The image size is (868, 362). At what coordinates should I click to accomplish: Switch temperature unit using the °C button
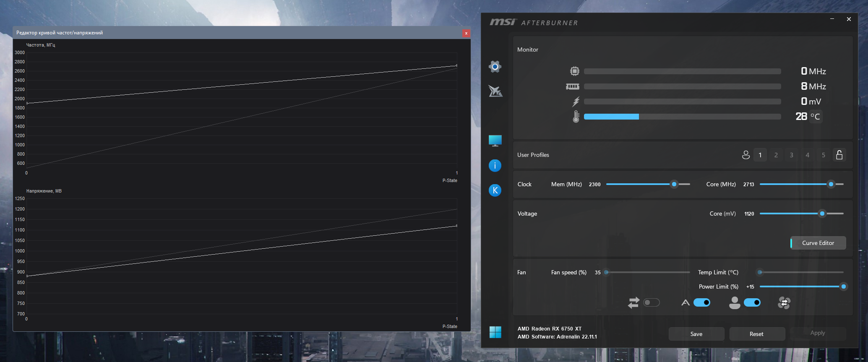(815, 117)
